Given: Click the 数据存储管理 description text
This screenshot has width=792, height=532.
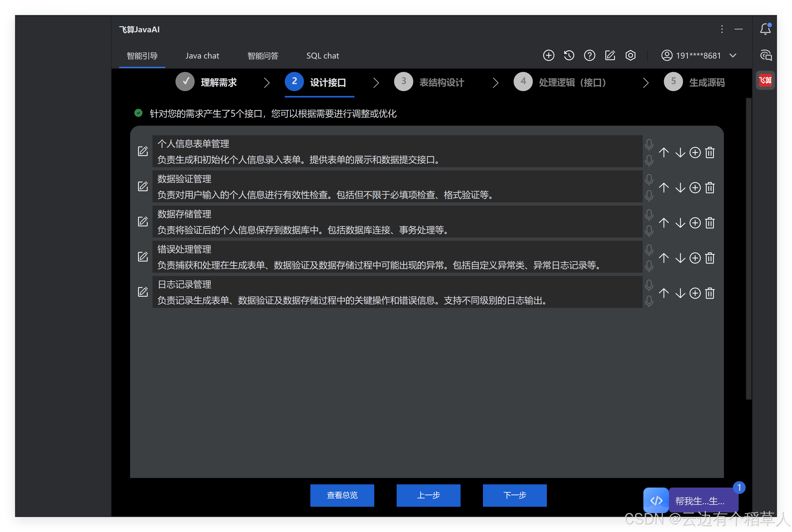Looking at the screenshot, I should point(304,230).
